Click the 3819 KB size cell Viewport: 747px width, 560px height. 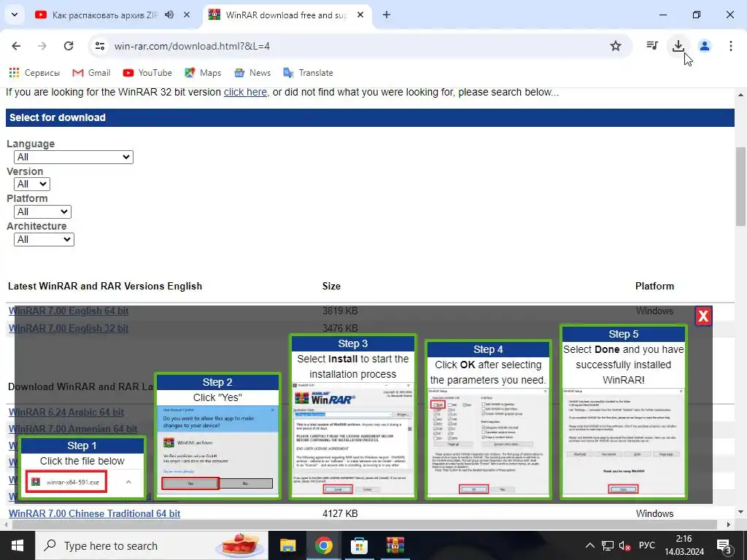[x=340, y=311]
